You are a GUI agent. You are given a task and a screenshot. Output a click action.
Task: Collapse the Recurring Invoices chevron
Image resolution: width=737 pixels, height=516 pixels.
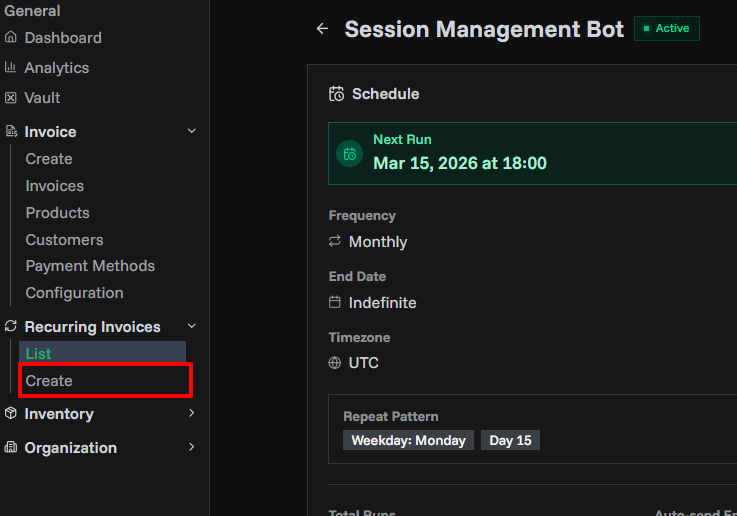[192, 327]
